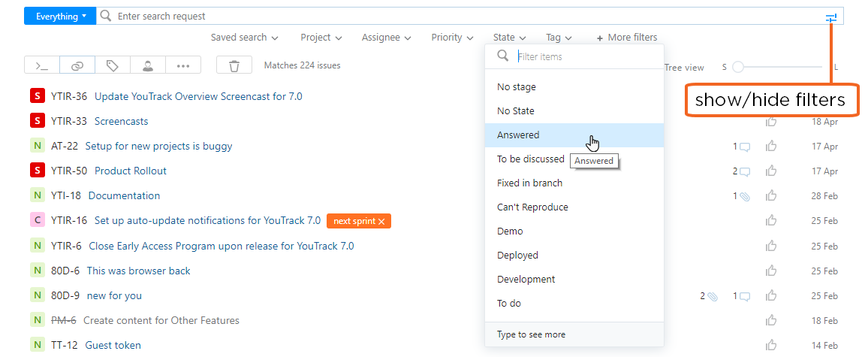This screenshot has height=357, width=868.
Task: Click the S to L detail slider handle
Action: (x=738, y=67)
